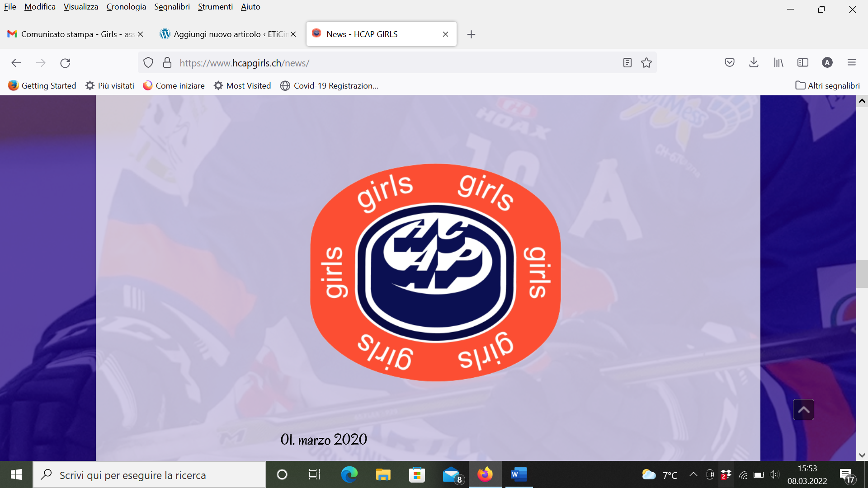The image size is (868, 488).
Task: Open Come iniziare bookmark
Action: point(174,86)
